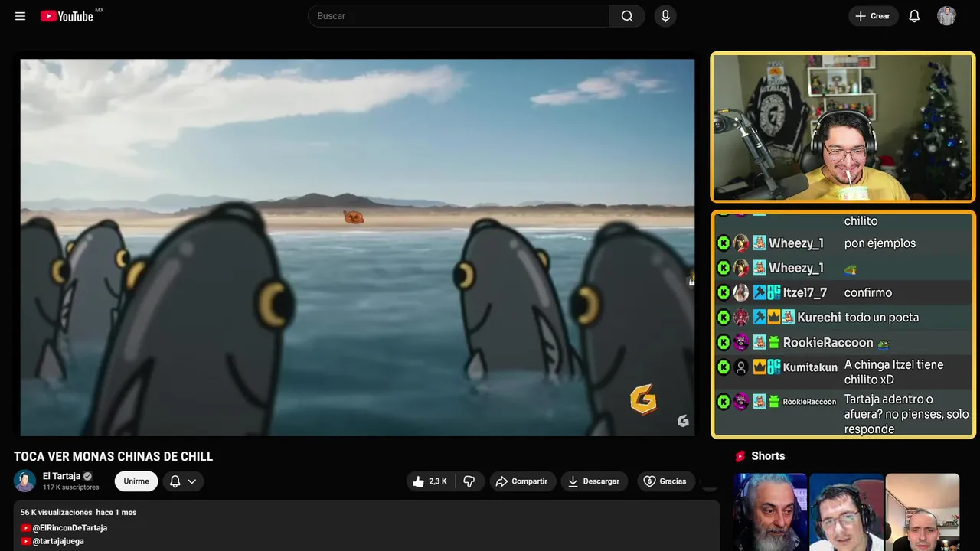Click the Kurechi username in chat
The height and width of the screenshot is (551, 980).
819,318
